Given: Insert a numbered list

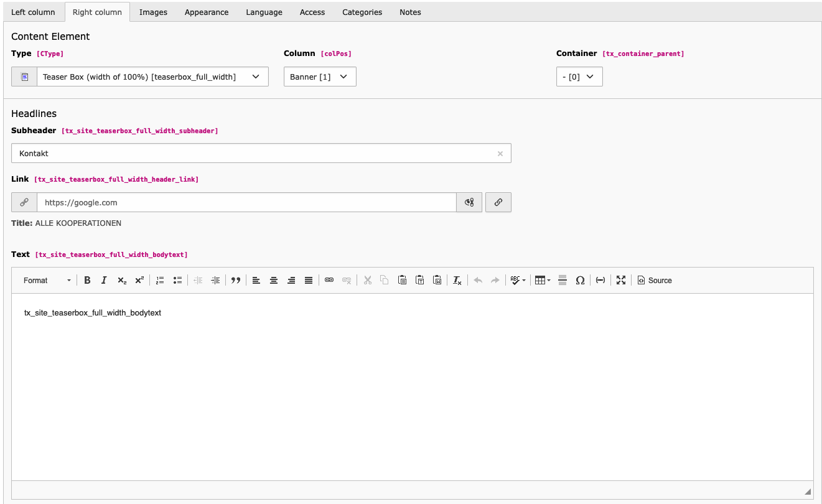Looking at the screenshot, I should pos(160,281).
